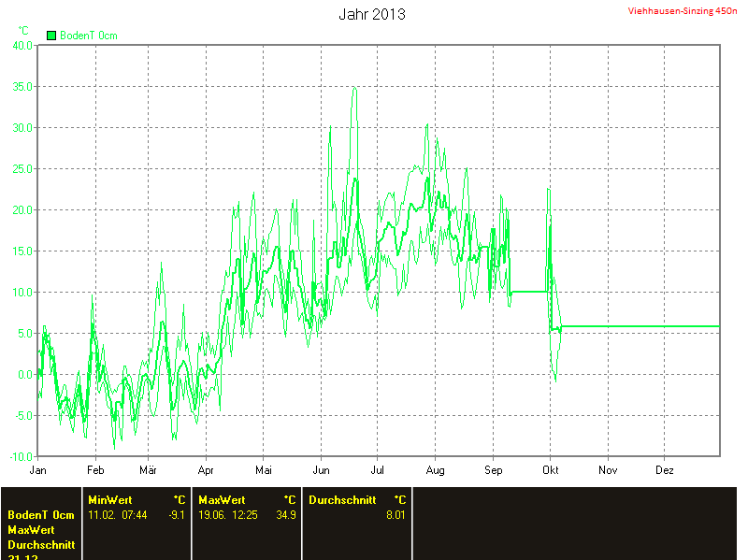Open the Viehhausen-Sinzing 450m station label
The height and width of the screenshot is (560, 748).
coord(683,10)
